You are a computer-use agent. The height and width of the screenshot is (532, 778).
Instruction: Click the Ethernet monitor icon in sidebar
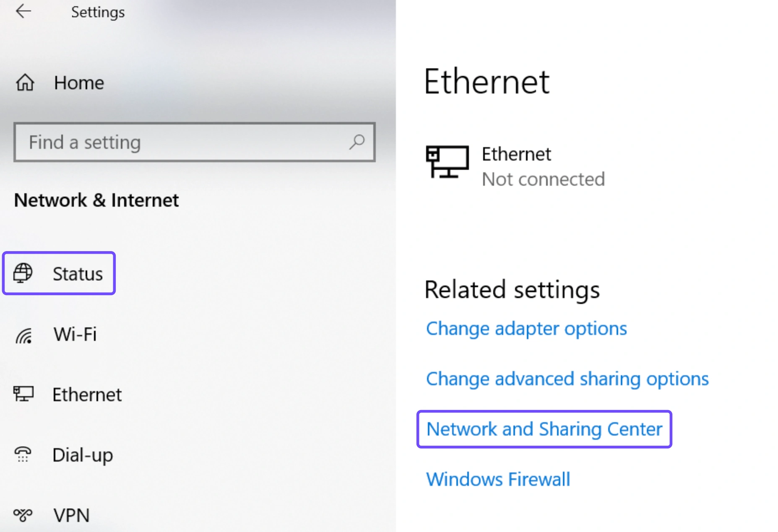tap(23, 394)
